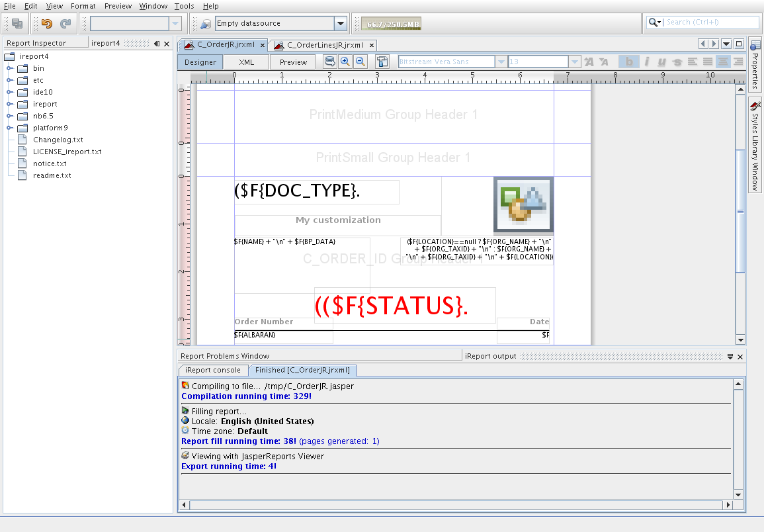Click the format painter tool icon
Image resolution: width=764 pixels, height=532 pixels.
382,62
